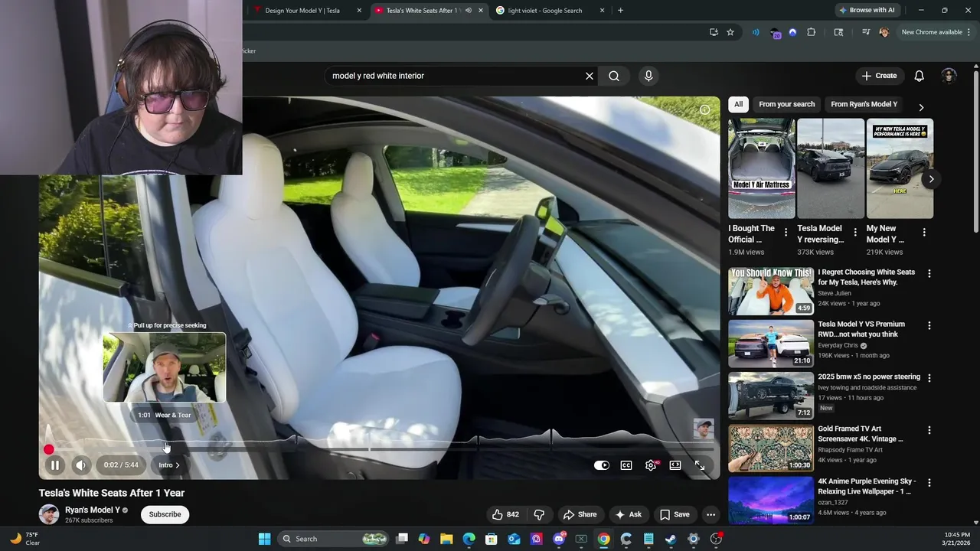Submit search with magnifier button
The image size is (980, 551).
(x=614, y=76)
